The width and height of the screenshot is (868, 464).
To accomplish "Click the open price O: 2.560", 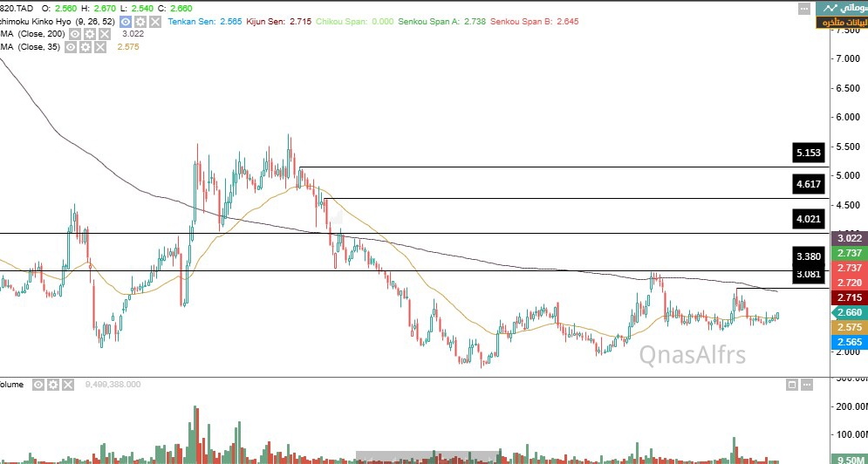I will [60, 9].
